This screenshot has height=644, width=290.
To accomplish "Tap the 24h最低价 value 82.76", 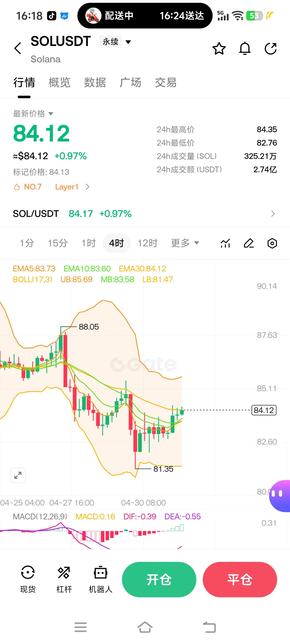I will pos(267,143).
